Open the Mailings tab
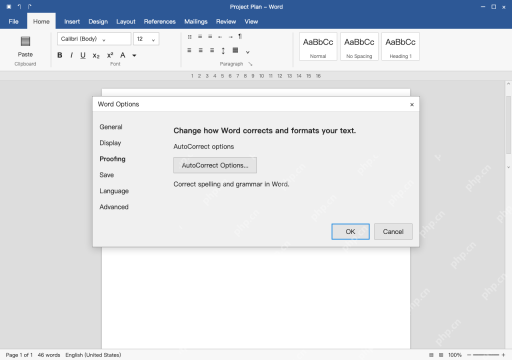Image resolution: width=512 pixels, height=360 pixels. click(x=196, y=22)
